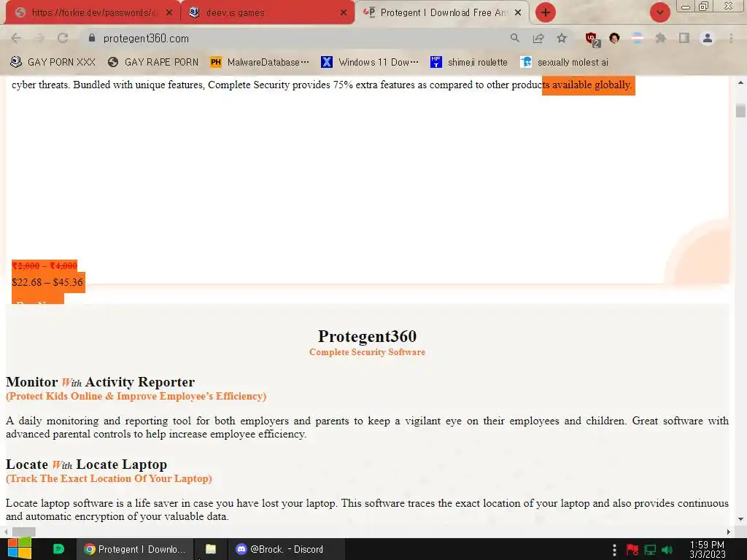
Task: Open the Chrome profile icon
Action: coord(708,38)
